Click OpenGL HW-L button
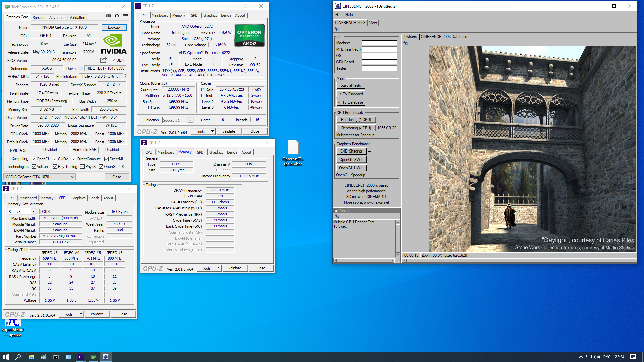 tap(351, 168)
